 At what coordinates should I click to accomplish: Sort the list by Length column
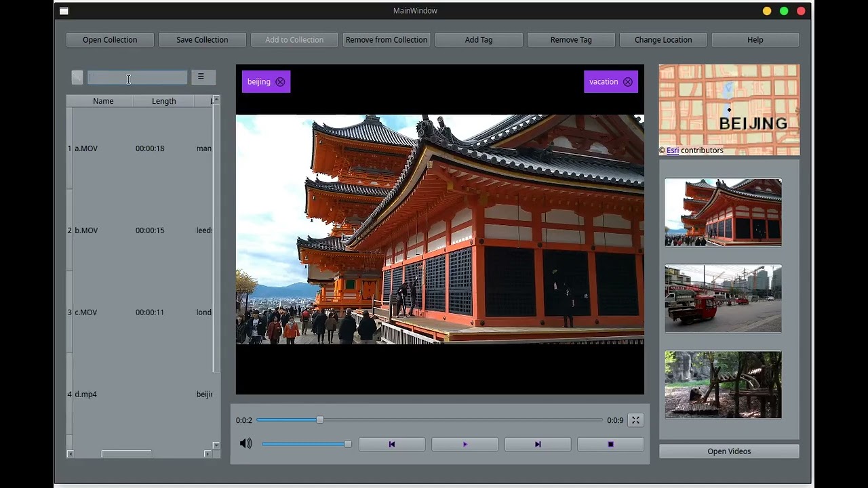163,101
